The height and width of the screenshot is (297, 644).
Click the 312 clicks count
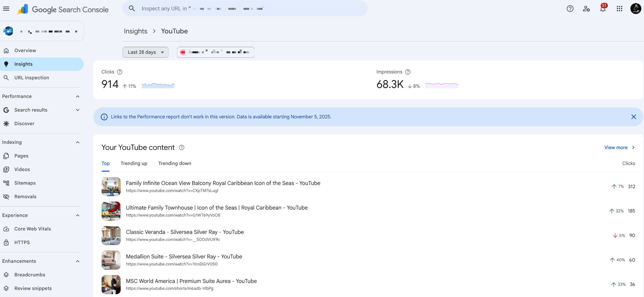click(631, 186)
